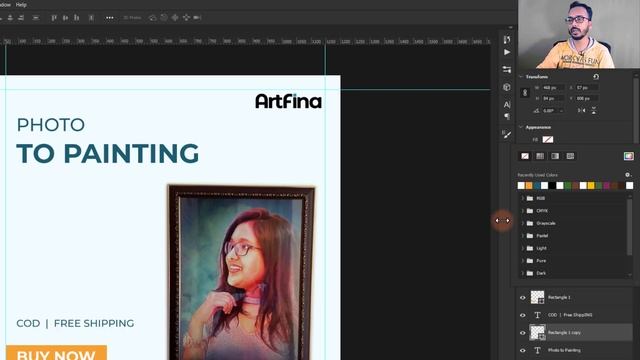Expand the Light swatch folder
The width and height of the screenshot is (640, 360).
click(x=522, y=248)
